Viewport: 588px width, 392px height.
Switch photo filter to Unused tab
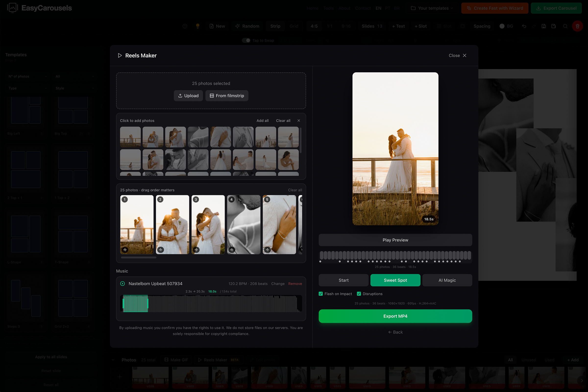pyautogui.click(x=528, y=360)
